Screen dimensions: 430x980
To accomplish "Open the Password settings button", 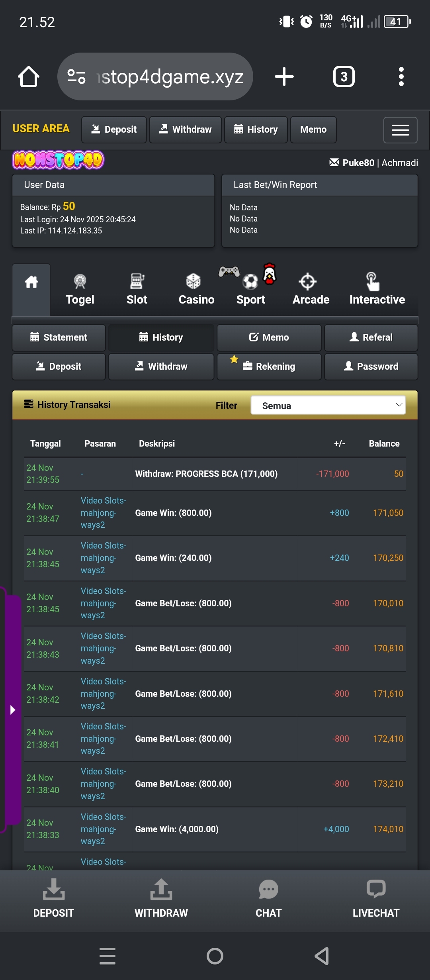I will click(x=371, y=367).
